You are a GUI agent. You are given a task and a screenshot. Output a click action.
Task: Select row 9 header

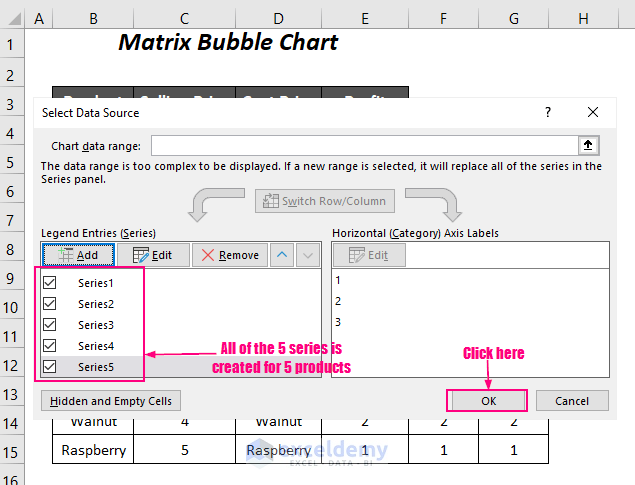coord(12,278)
